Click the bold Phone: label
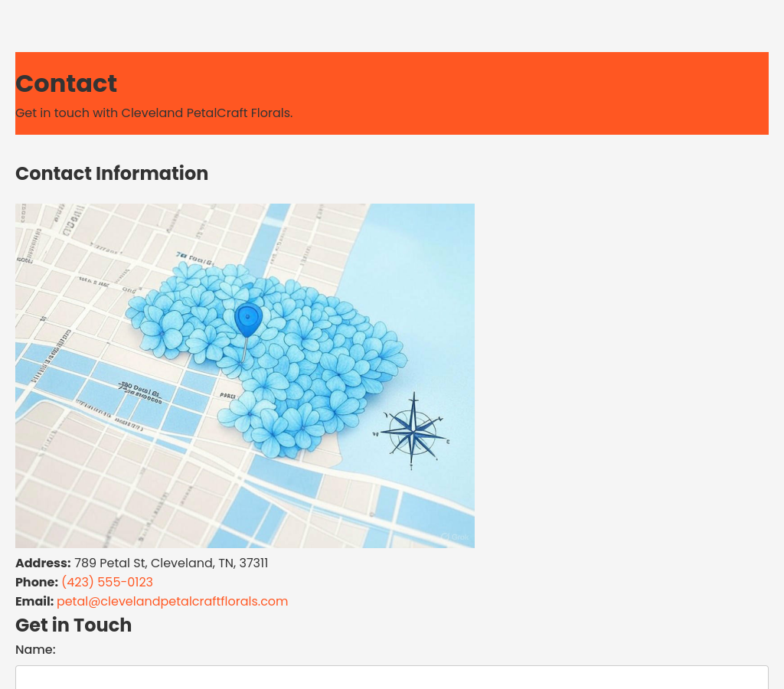784x689 pixels. click(37, 583)
